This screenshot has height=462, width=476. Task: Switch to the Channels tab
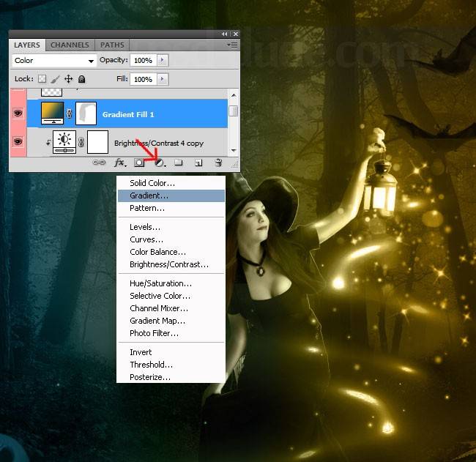click(x=70, y=45)
